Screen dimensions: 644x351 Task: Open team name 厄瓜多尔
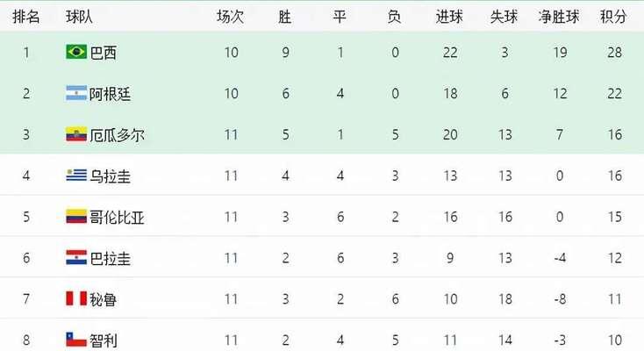coord(117,135)
